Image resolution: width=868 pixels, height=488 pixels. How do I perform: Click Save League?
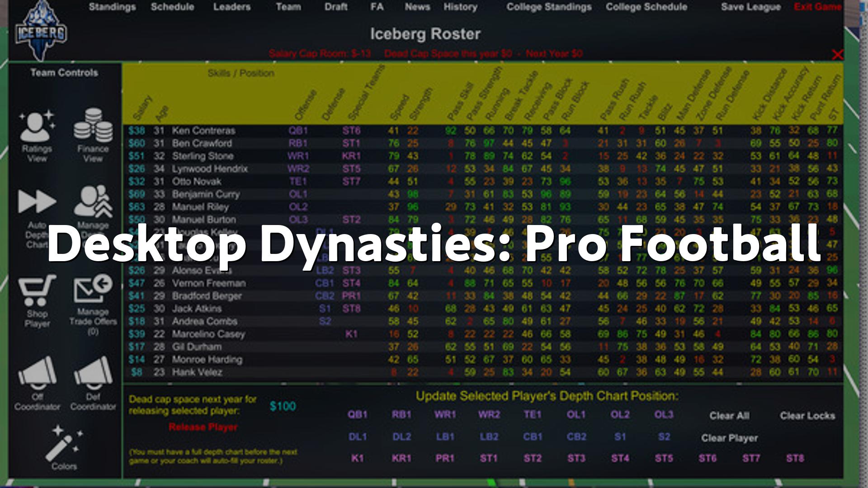pos(751,7)
